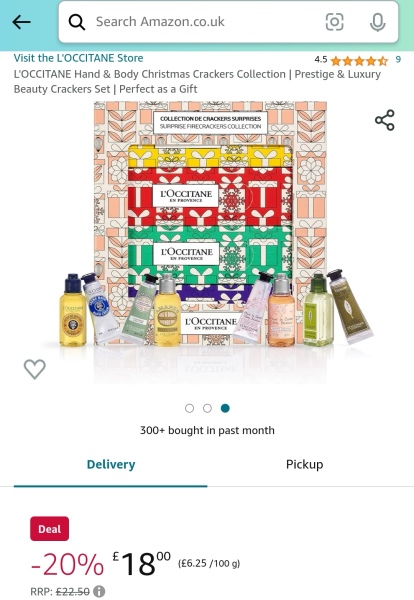The image size is (414, 600).
Task: Open Visit the L'OCCITANE Store link
Action: pos(78,58)
